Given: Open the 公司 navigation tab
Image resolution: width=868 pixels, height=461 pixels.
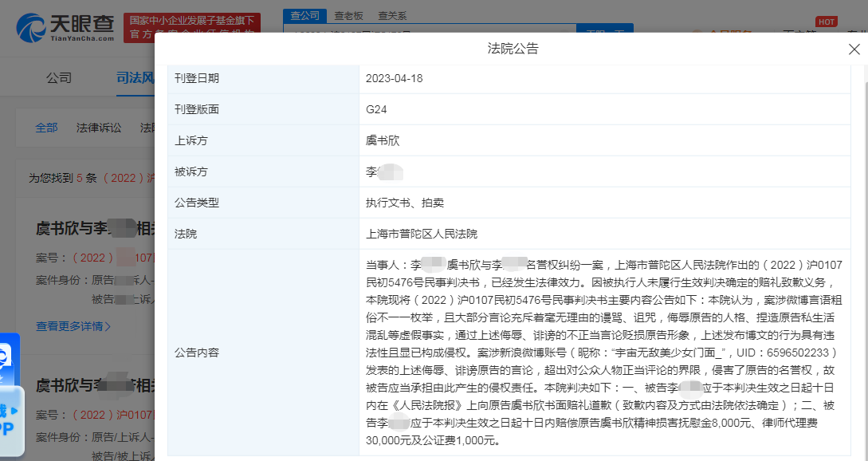Looking at the screenshot, I should point(59,77).
